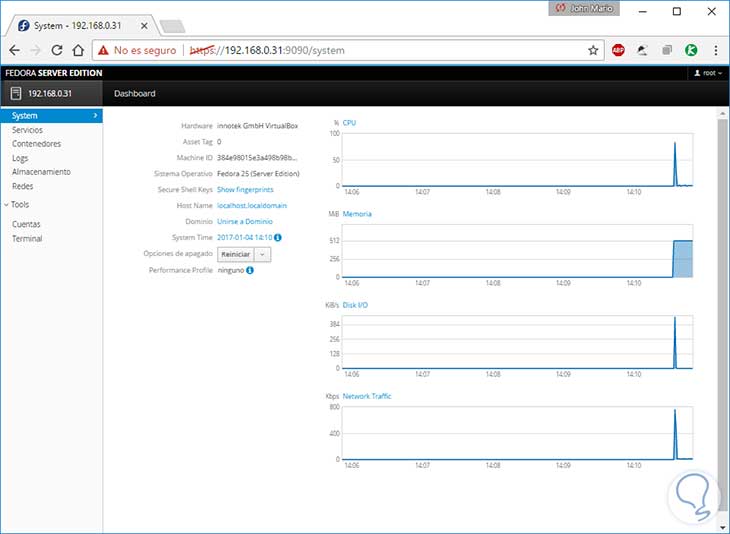Open the root user dropdown menu
The height and width of the screenshot is (534, 730).
pos(708,73)
